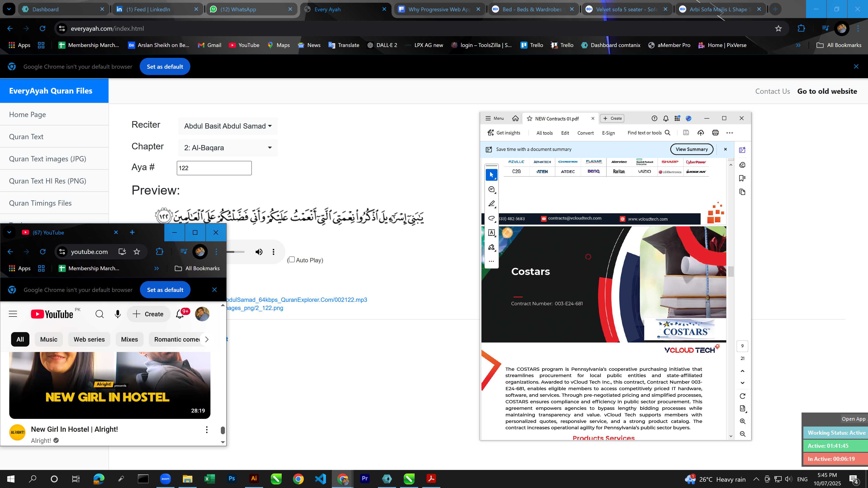Bookmark everyayah page with star icon

778,29
